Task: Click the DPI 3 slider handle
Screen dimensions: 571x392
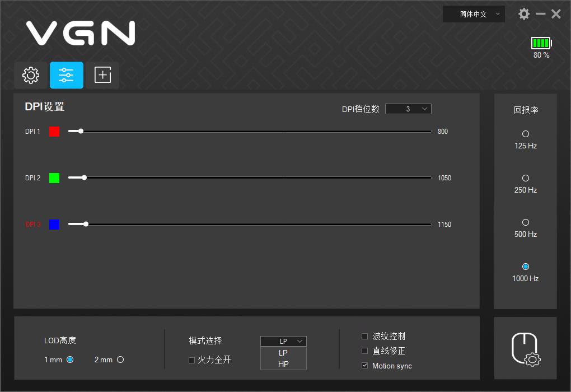Action: tap(86, 224)
